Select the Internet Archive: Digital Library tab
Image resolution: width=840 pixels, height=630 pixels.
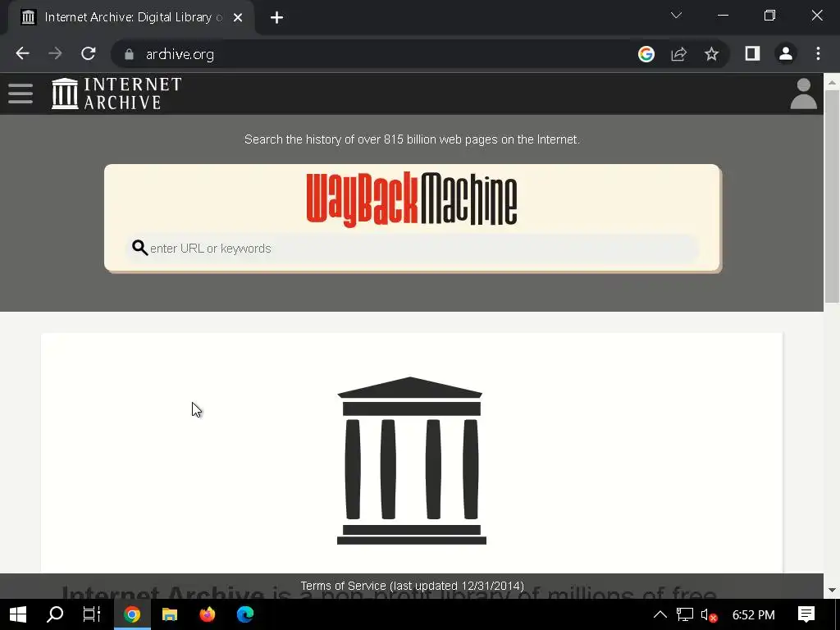tap(132, 18)
